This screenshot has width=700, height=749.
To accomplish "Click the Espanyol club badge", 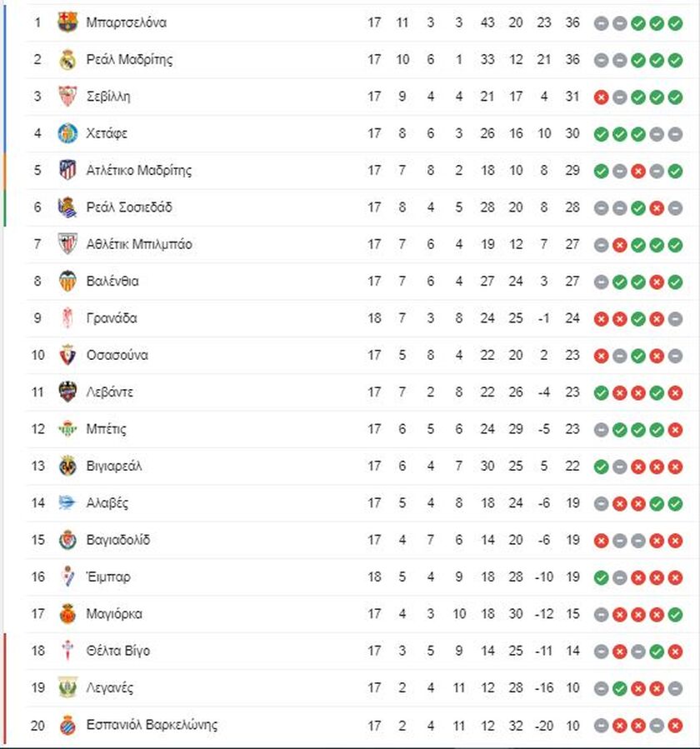I will [x=67, y=725].
